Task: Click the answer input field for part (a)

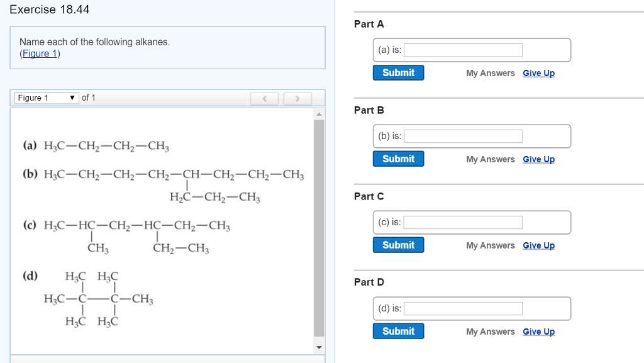Action: (x=464, y=50)
